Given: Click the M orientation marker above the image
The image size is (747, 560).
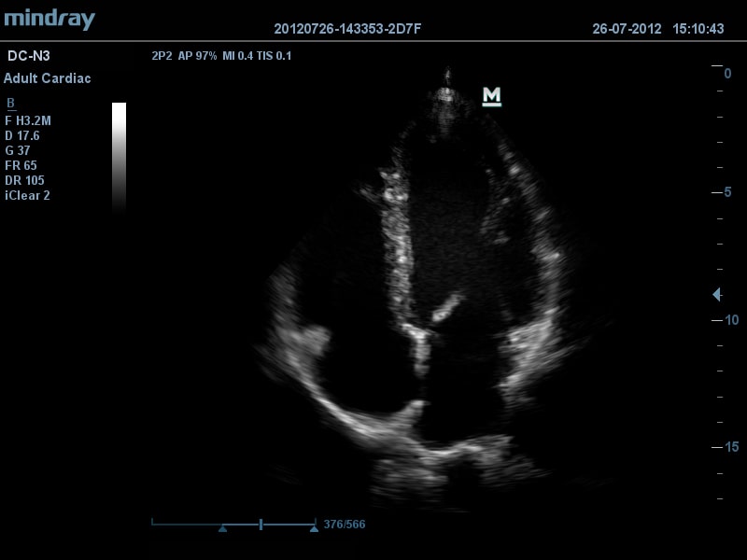Looking at the screenshot, I should point(491,95).
